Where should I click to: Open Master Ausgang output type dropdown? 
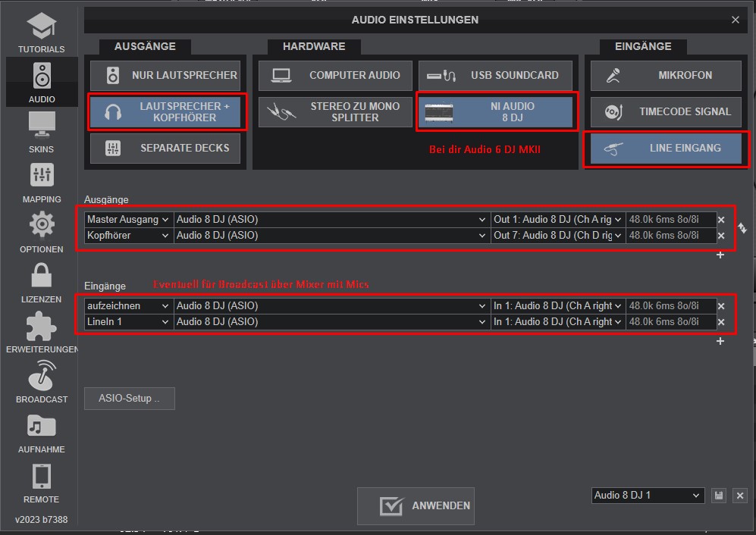coord(128,219)
